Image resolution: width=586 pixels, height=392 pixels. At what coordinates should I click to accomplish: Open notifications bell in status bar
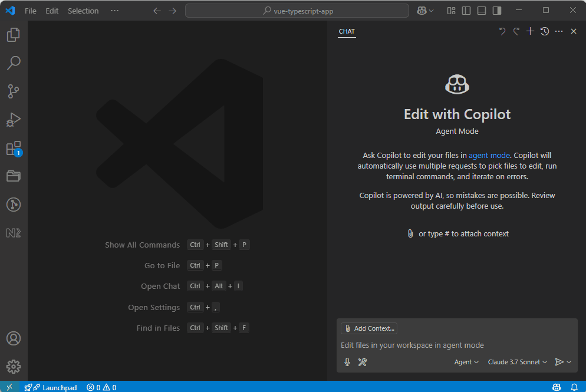pyautogui.click(x=574, y=387)
